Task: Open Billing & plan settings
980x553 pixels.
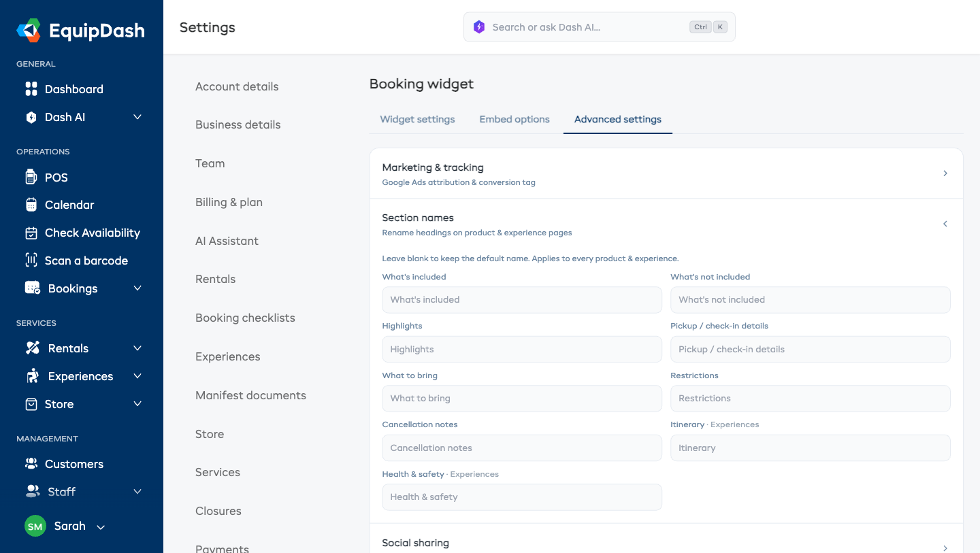Action: click(229, 202)
